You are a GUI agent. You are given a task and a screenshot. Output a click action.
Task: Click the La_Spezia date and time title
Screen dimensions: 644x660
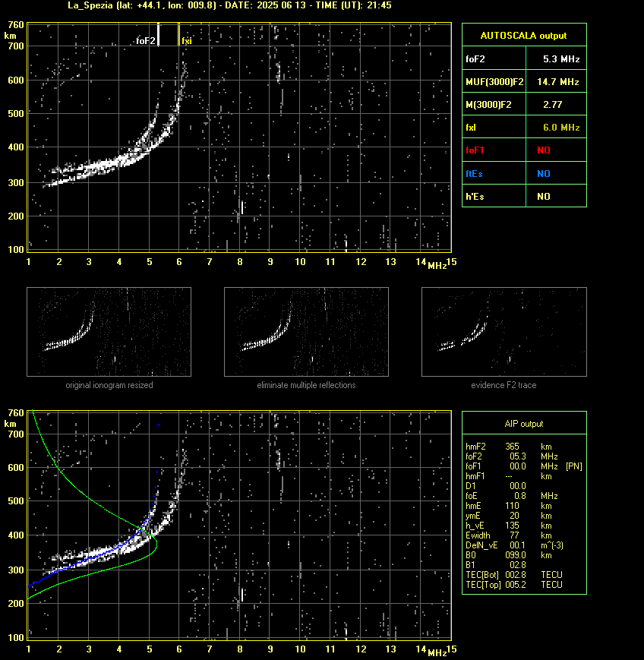click(x=229, y=5)
